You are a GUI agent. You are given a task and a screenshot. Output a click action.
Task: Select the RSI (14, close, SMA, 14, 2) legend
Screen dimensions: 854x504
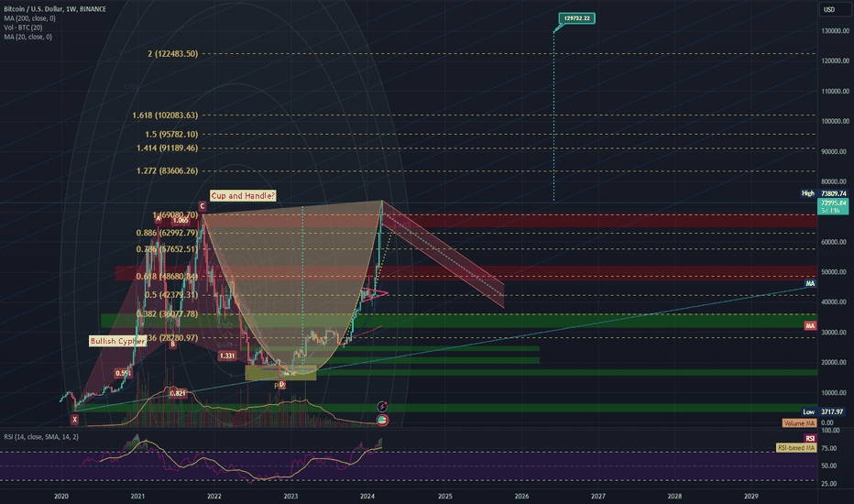click(x=41, y=437)
